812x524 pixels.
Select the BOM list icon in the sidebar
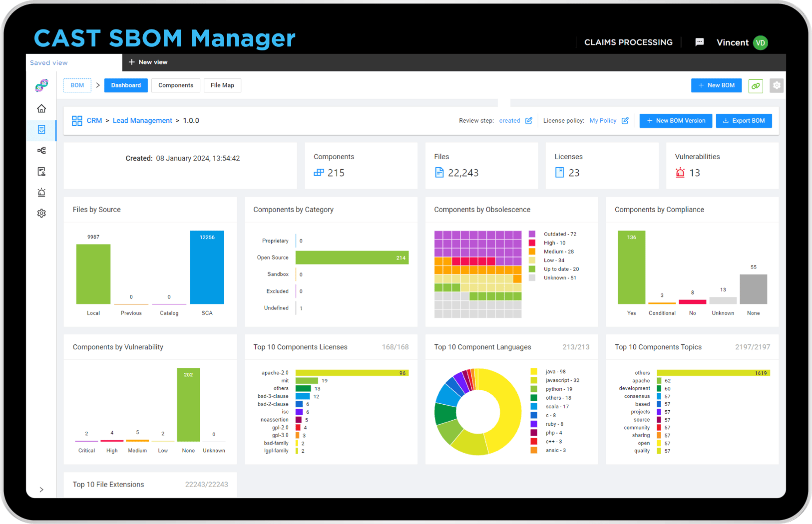pos(41,130)
